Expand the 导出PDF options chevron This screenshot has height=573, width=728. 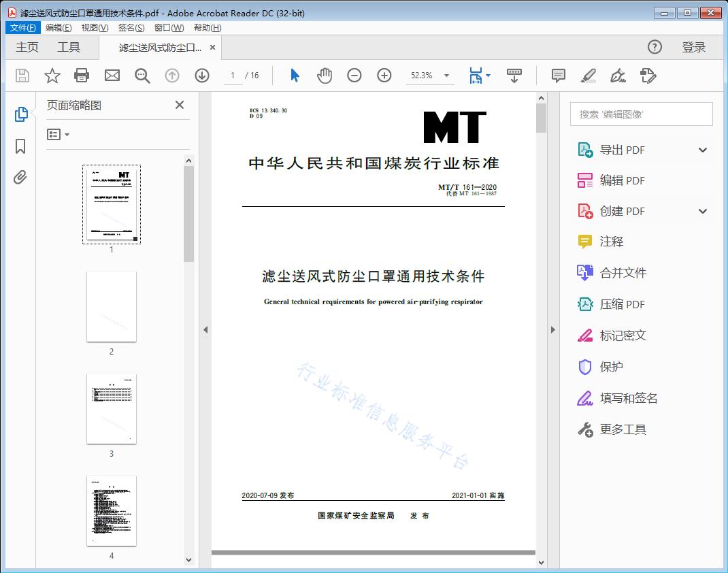click(702, 149)
